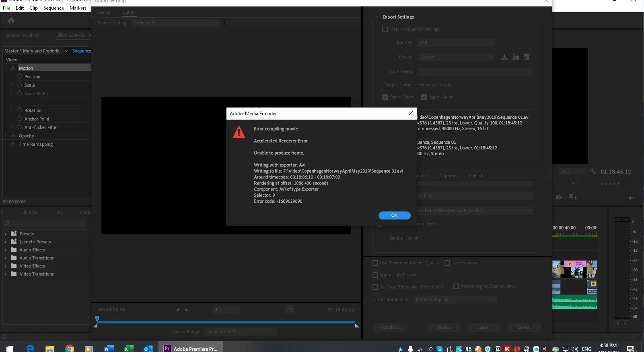
Task: Toggle Use Maximum Render Quality checkbox
Action: 375,263
